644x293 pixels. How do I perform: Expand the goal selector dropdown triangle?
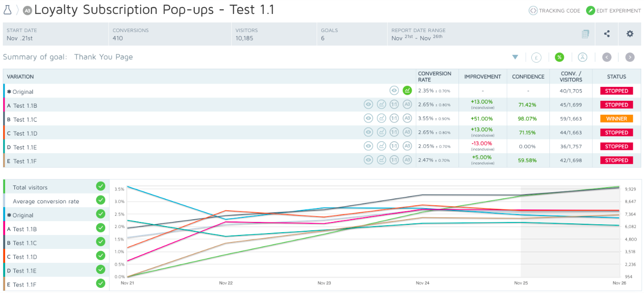(515, 57)
